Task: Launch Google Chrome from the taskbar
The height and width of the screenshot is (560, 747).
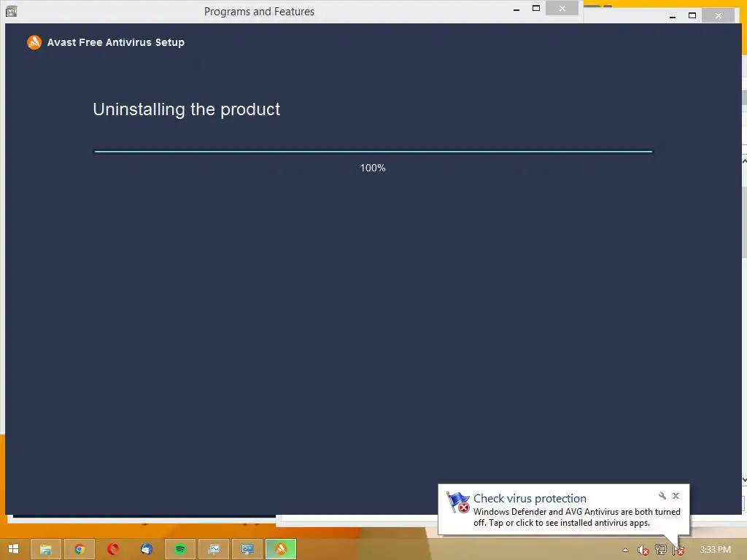Action: 80,550
